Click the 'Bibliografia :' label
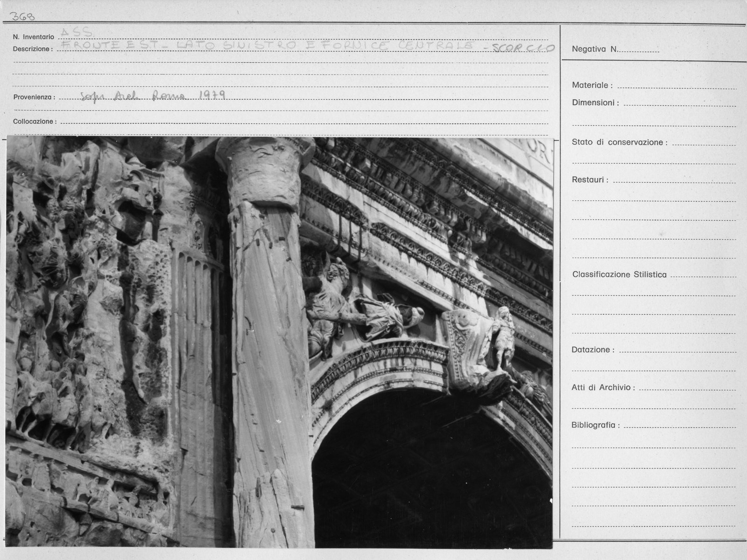 (x=596, y=426)
